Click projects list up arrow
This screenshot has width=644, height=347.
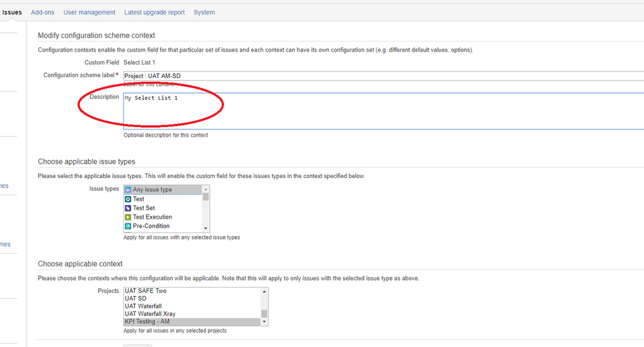pyautogui.click(x=264, y=292)
